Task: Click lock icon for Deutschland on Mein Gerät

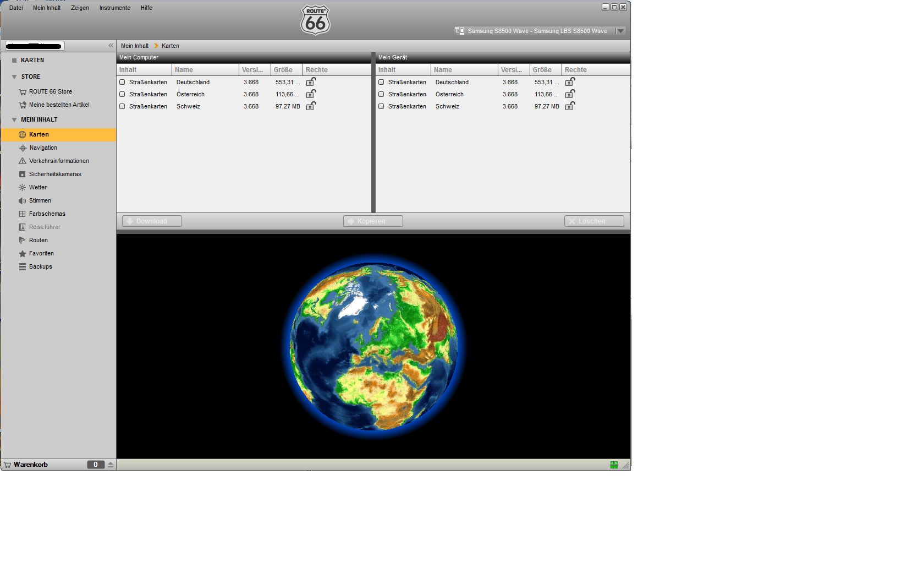Action: point(570,82)
